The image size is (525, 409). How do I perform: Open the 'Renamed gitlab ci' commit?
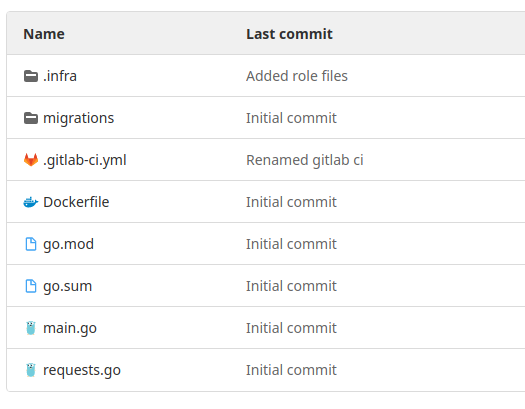(x=305, y=160)
